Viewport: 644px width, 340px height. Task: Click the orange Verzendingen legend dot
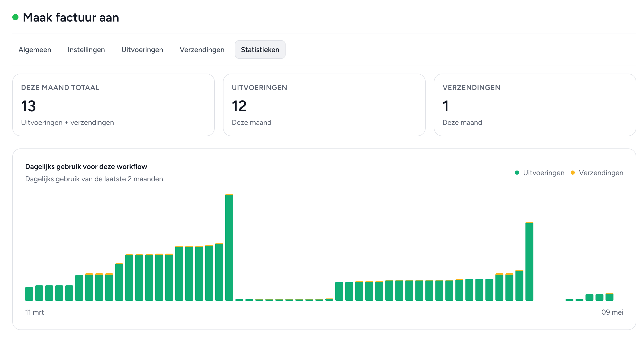[x=573, y=173]
